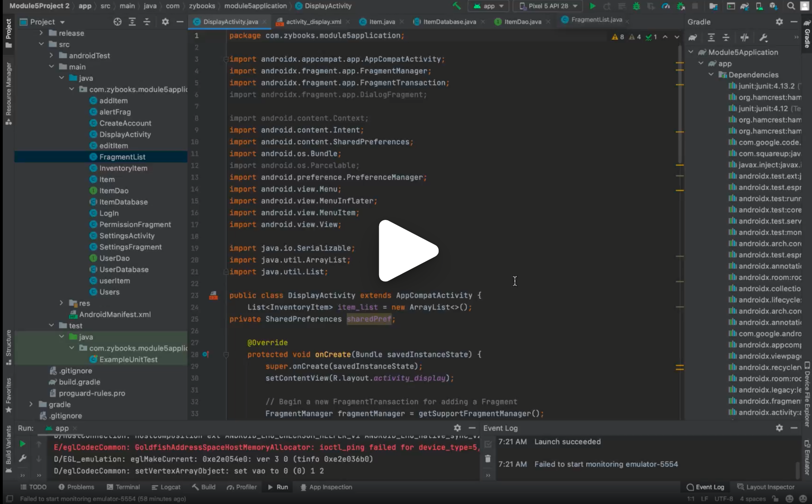Click the Gradle build settings wrench icon

[764, 38]
